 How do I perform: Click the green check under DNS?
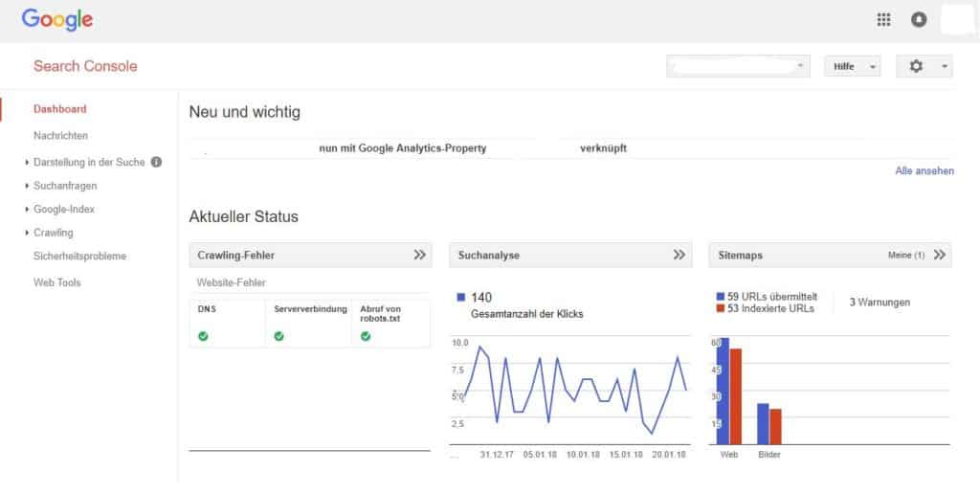coord(203,336)
